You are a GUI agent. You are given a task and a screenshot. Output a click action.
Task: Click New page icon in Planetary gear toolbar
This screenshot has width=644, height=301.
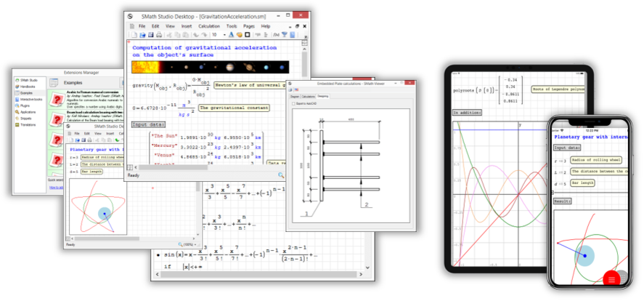pos(71,140)
